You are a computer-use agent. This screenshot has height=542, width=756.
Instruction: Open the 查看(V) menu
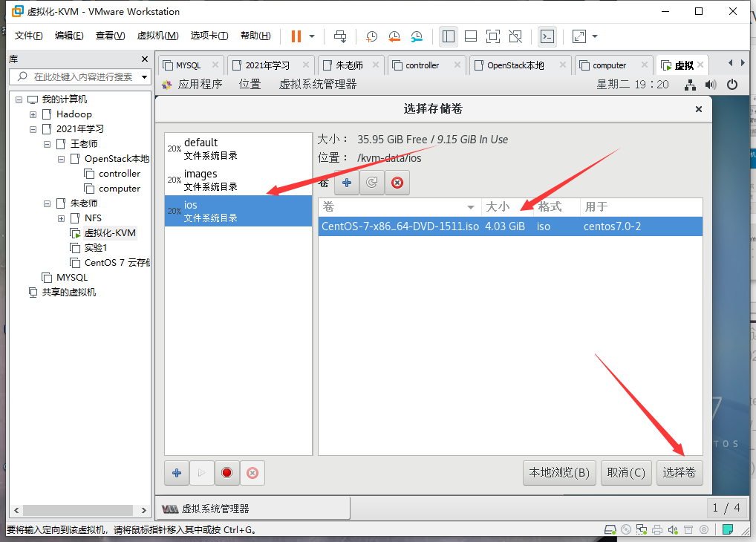pos(110,36)
